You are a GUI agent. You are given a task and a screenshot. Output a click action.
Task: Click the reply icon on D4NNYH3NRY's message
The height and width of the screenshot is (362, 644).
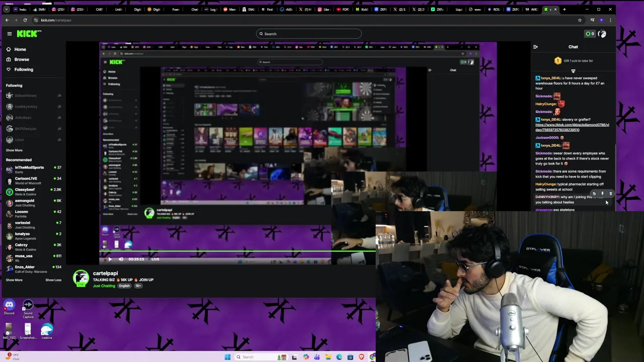pyautogui.click(x=594, y=194)
